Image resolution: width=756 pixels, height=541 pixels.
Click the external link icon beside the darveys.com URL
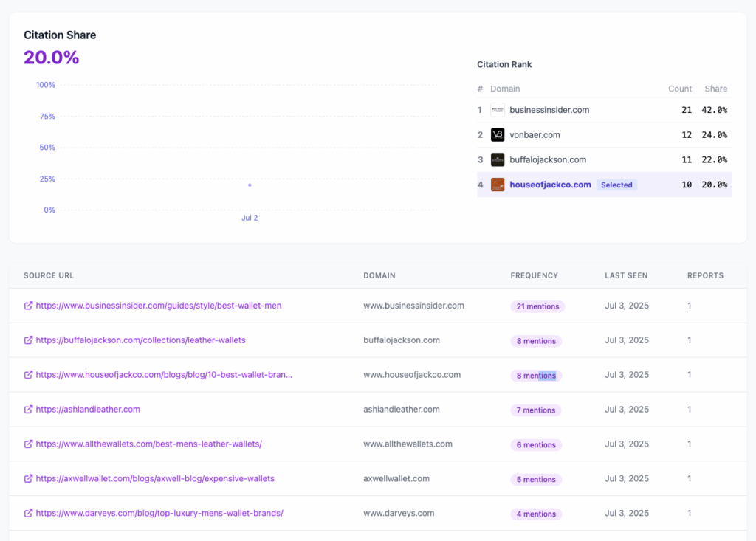29,514
